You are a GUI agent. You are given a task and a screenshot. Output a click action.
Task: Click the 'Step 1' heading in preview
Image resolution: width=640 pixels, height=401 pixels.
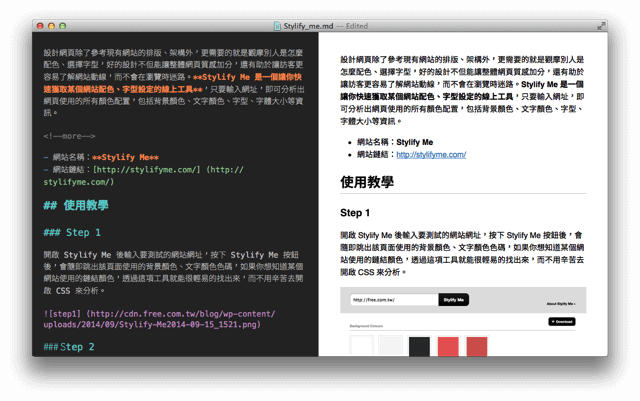point(355,213)
